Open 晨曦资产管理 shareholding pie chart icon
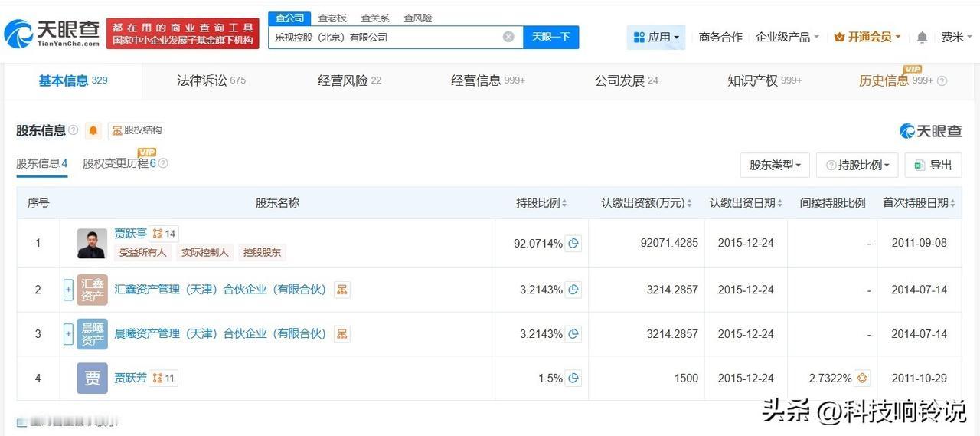 (x=573, y=334)
